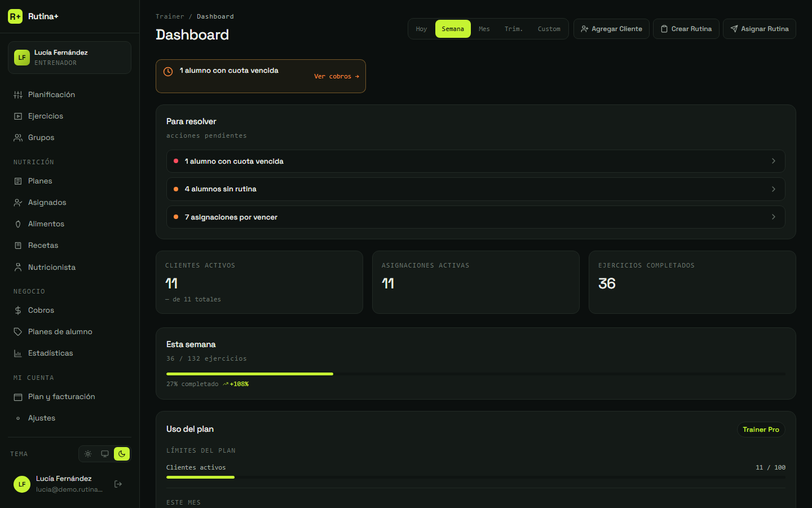Click the Ejercicios Completados stat card

tap(692, 282)
